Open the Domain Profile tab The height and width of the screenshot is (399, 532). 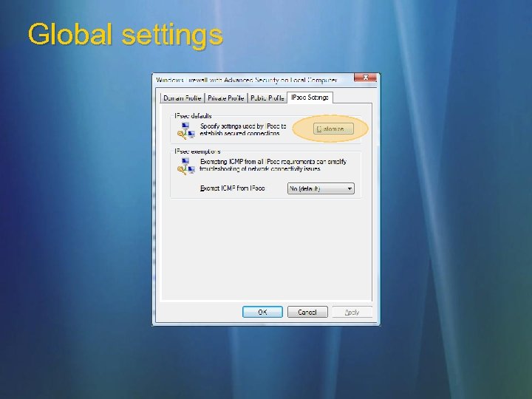point(183,98)
